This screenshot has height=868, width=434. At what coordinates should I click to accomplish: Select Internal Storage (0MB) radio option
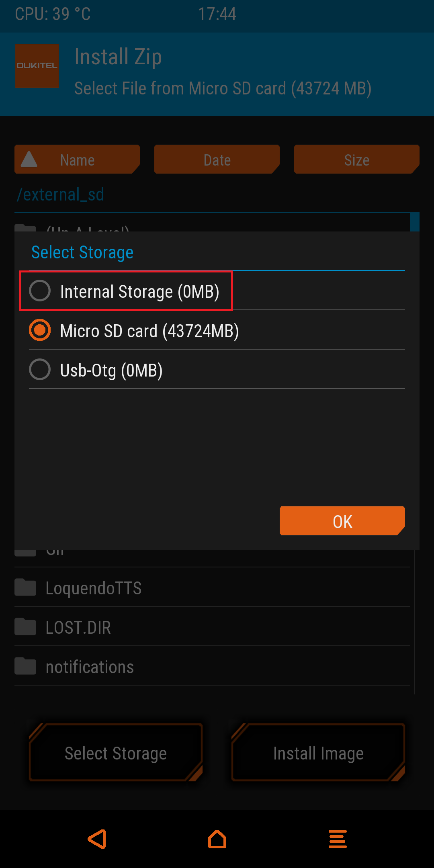tap(40, 291)
